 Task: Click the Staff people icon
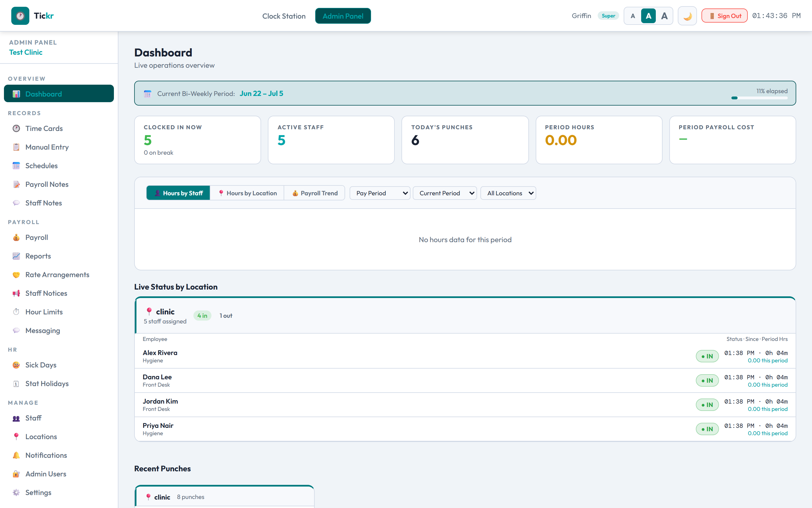(x=16, y=418)
